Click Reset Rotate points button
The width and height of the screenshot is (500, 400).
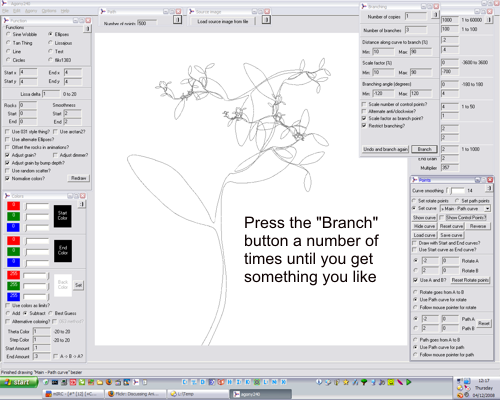(470, 280)
